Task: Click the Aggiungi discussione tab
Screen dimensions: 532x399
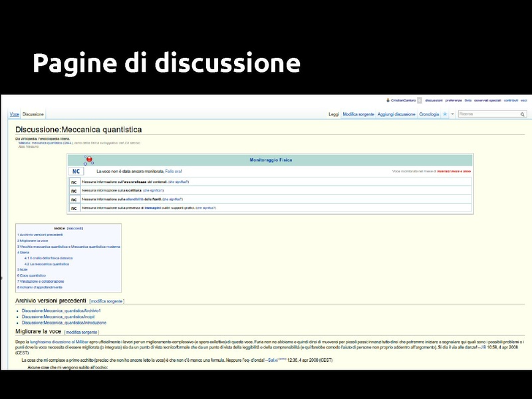Action: click(396, 114)
